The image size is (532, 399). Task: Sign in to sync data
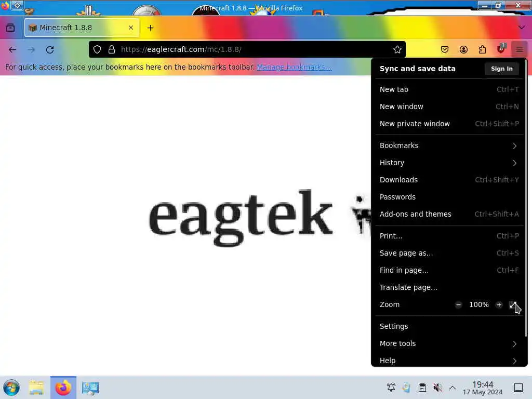pos(501,69)
